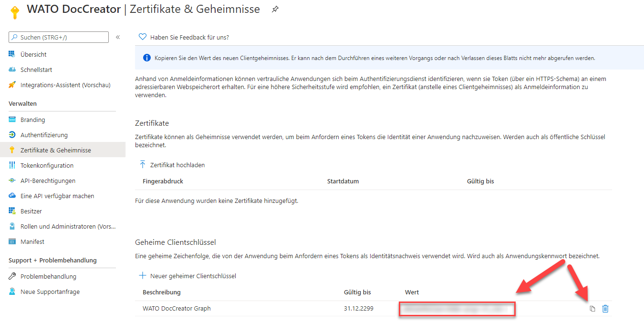
Task: Click Zertifikat hochladen button
Action: (x=172, y=165)
